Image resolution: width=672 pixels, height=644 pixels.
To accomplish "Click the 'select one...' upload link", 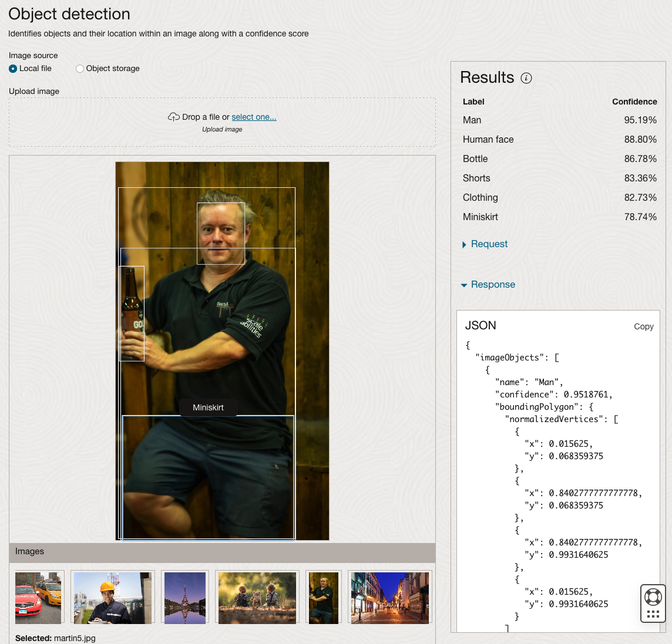I will 254,117.
